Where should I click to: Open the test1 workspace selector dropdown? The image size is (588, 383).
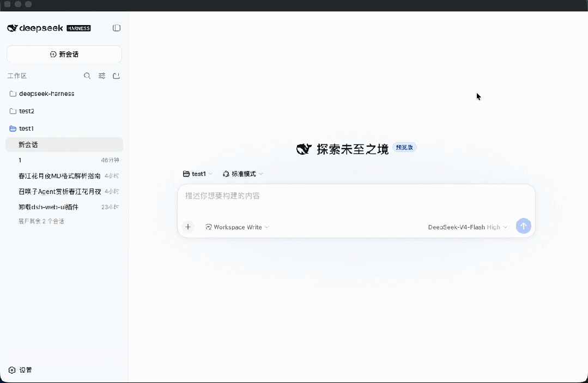pyautogui.click(x=198, y=174)
